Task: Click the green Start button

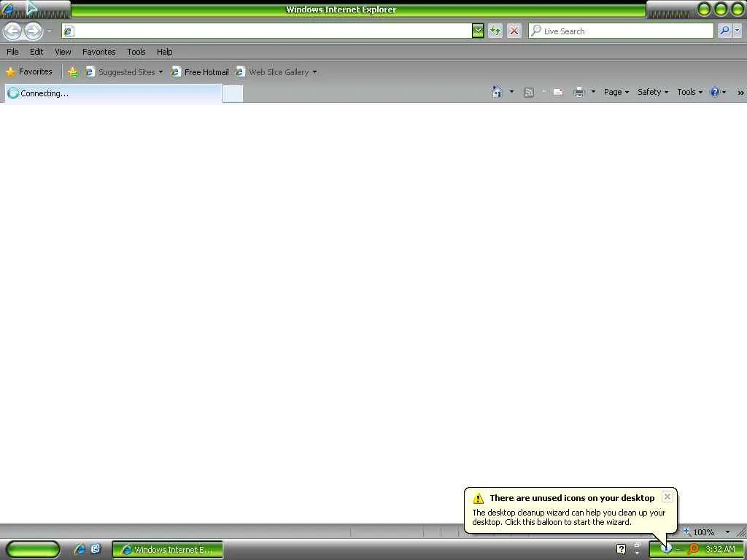Action: (x=33, y=550)
